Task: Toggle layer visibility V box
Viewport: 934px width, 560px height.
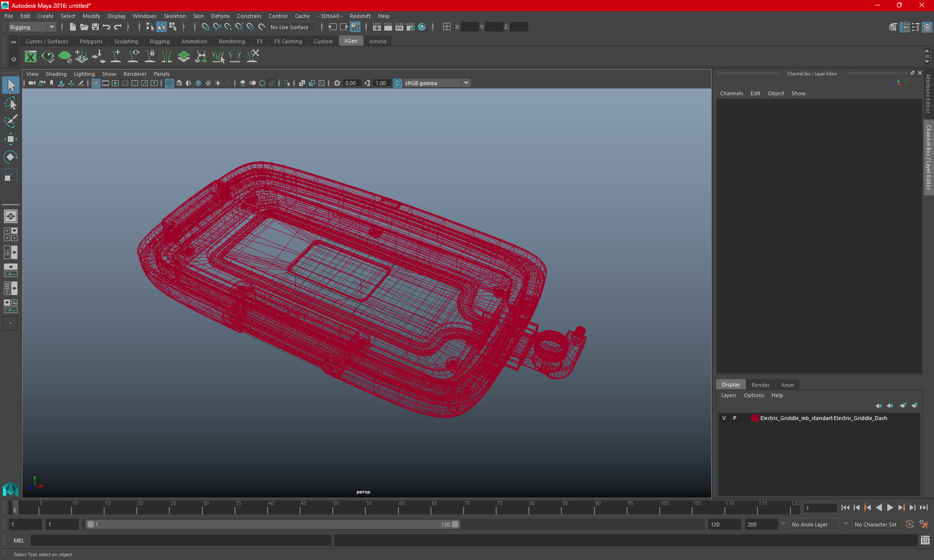Action: coord(724,418)
